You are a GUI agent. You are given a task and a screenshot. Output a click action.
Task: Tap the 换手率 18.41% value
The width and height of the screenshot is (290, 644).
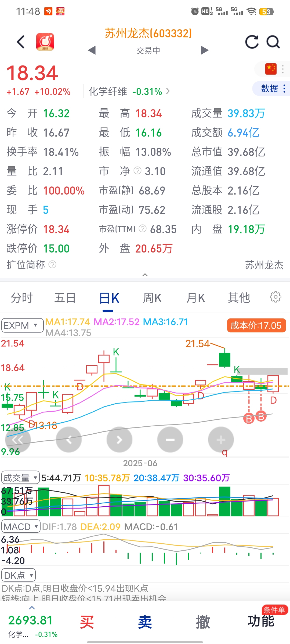coord(61,152)
